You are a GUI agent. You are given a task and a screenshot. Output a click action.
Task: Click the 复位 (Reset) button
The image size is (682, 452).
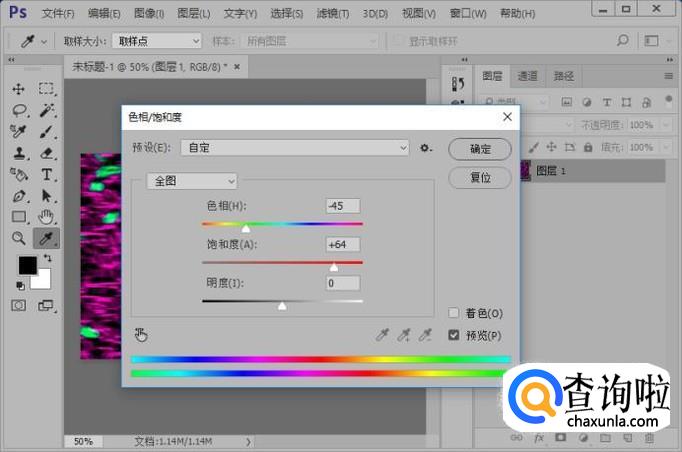pos(480,177)
